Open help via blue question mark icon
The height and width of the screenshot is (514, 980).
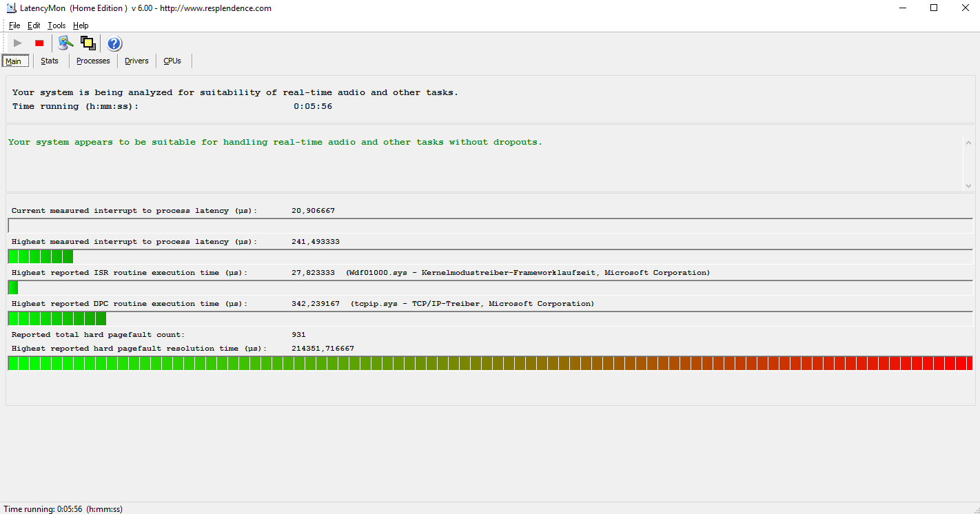pyautogui.click(x=114, y=44)
